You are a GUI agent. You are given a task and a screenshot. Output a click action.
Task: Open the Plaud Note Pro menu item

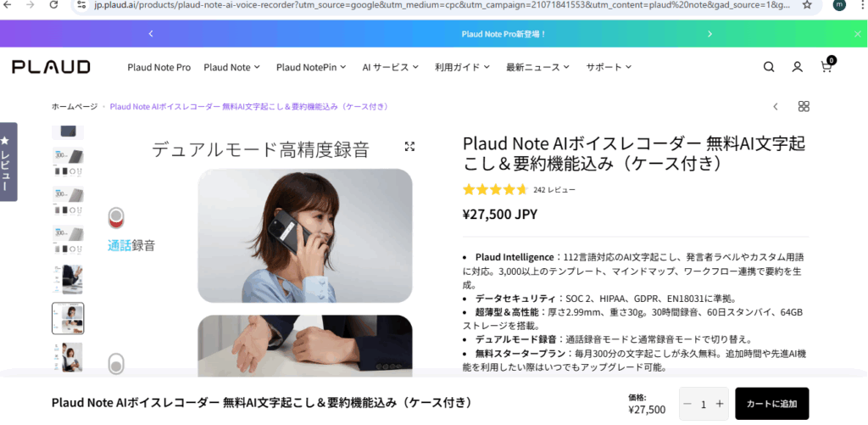pos(159,67)
